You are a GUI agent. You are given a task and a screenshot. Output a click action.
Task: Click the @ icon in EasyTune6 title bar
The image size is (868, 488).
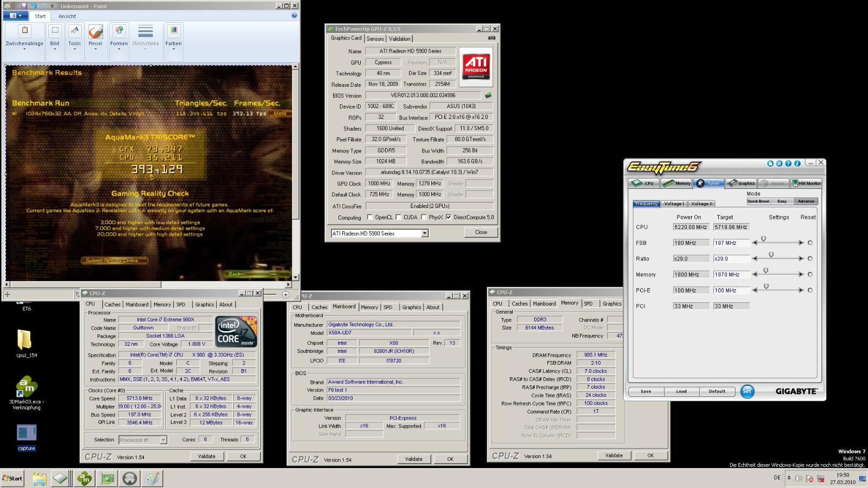[780, 163]
